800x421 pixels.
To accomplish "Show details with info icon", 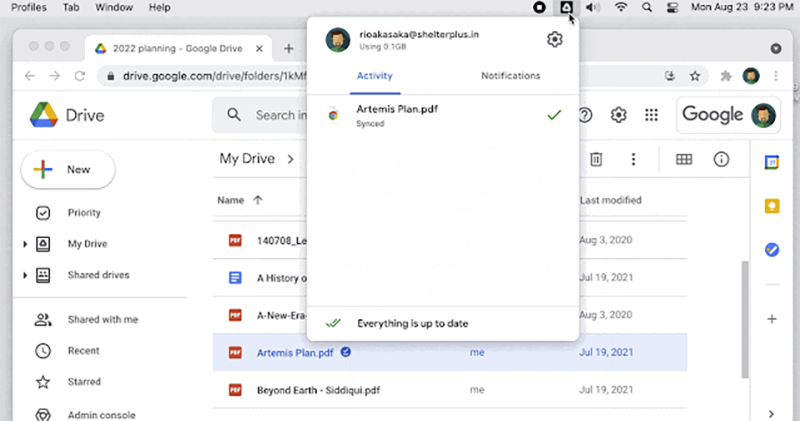I will [x=721, y=159].
